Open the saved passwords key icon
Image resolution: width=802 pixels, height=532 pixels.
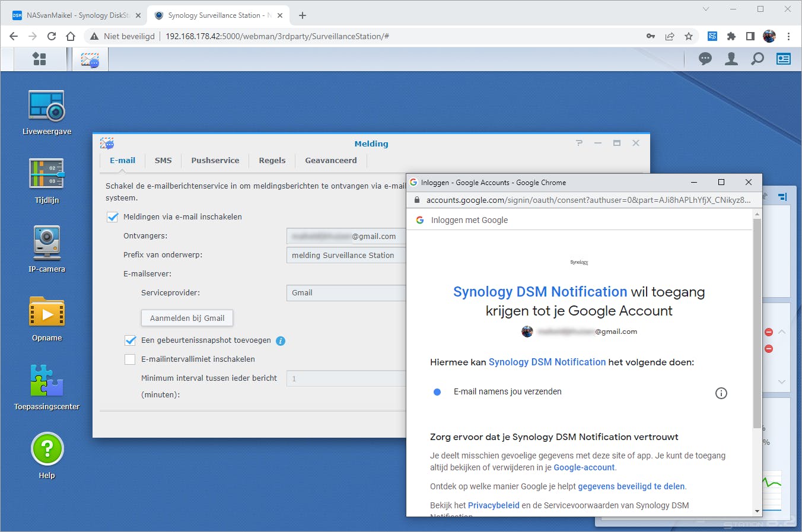(x=651, y=36)
